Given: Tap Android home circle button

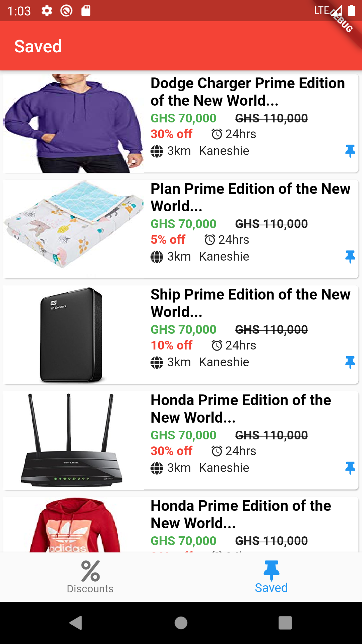Looking at the screenshot, I should point(181,623).
